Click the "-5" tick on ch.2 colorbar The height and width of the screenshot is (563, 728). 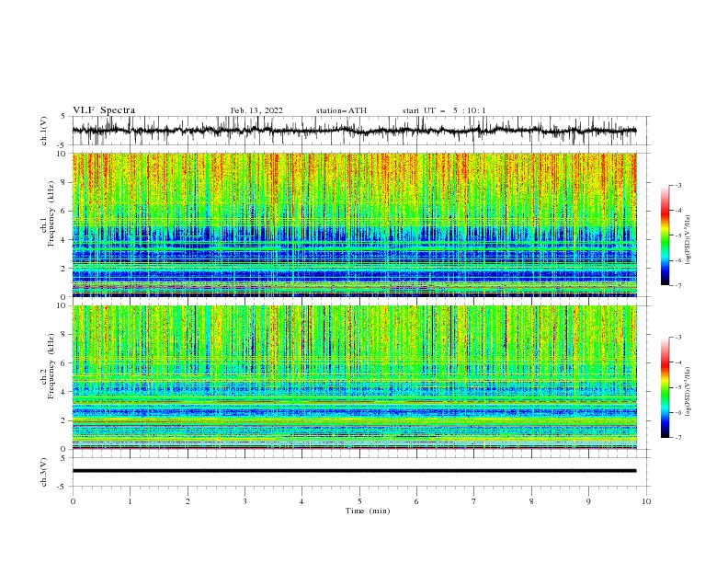[678, 387]
